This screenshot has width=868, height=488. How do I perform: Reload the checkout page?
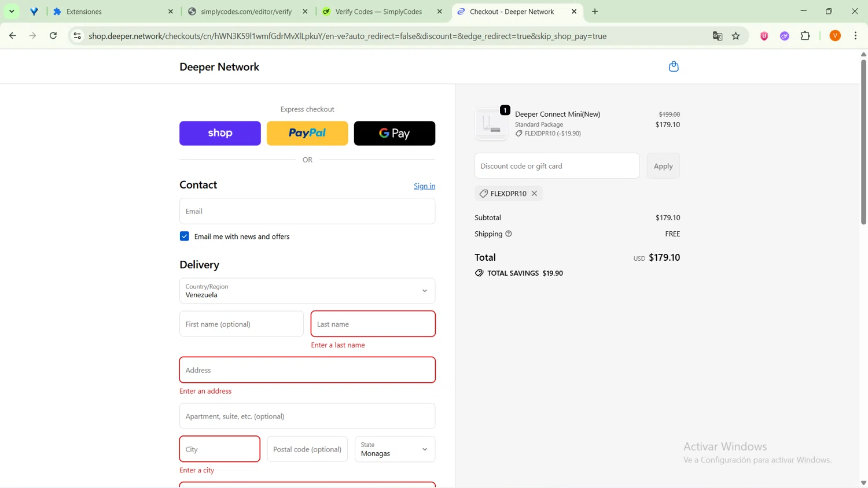point(53,36)
